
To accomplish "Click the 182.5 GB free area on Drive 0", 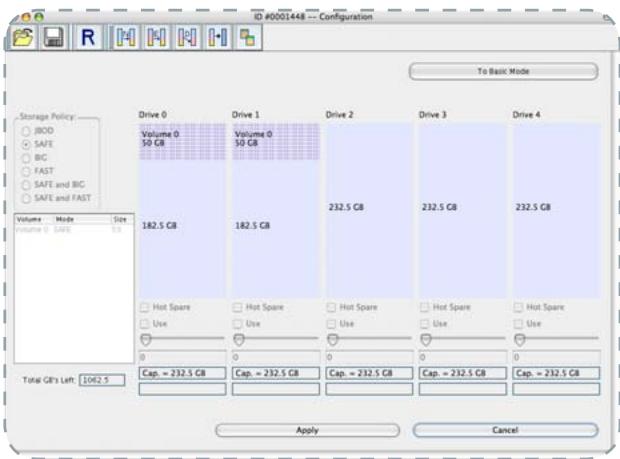I will [182, 229].
